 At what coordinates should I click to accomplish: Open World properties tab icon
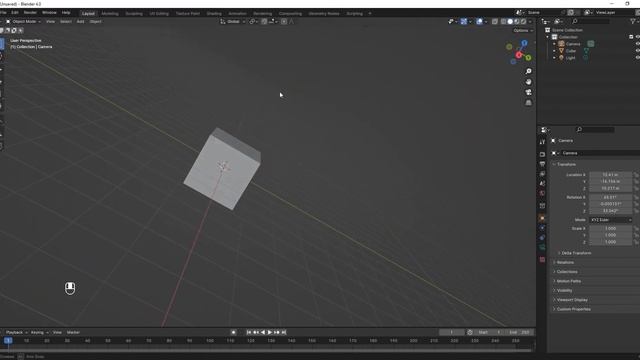(542, 193)
